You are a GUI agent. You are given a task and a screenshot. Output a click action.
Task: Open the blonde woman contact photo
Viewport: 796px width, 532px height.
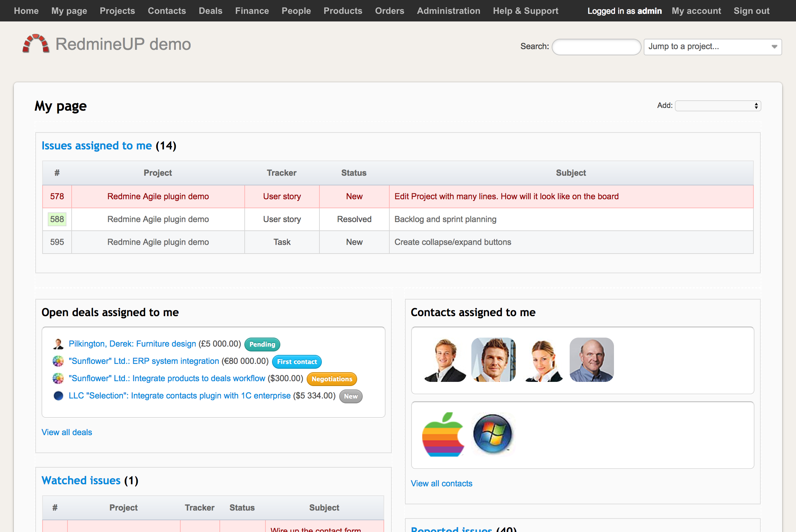coord(543,360)
